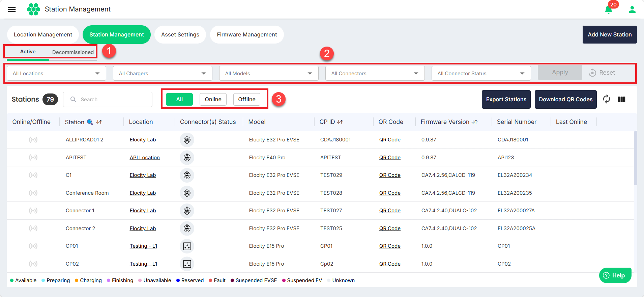Click offline signal icon for APITEST row
This screenshot has height=297, width=644.
pos(33,157)
